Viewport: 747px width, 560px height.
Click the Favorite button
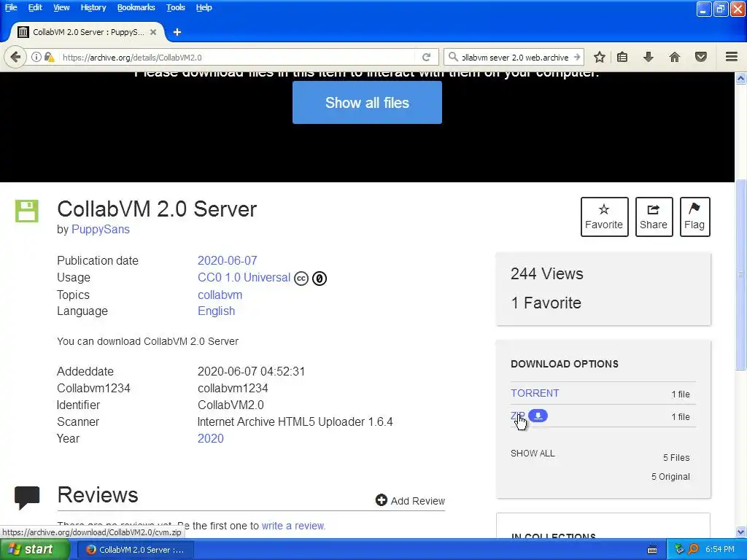[604, 217]
